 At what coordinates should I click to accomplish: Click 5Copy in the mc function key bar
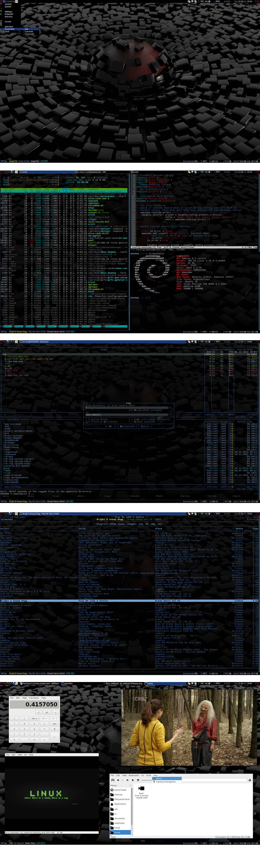(107, 496)
